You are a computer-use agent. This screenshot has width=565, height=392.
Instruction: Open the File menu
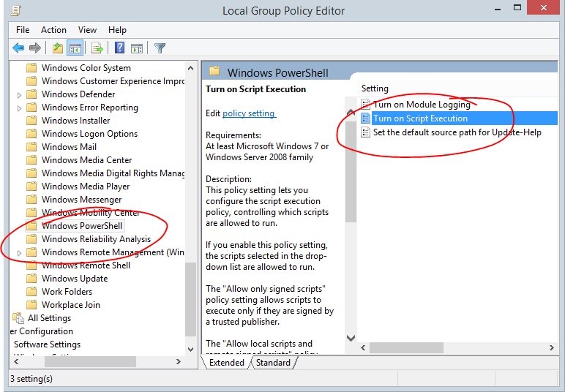coord(23,30)
